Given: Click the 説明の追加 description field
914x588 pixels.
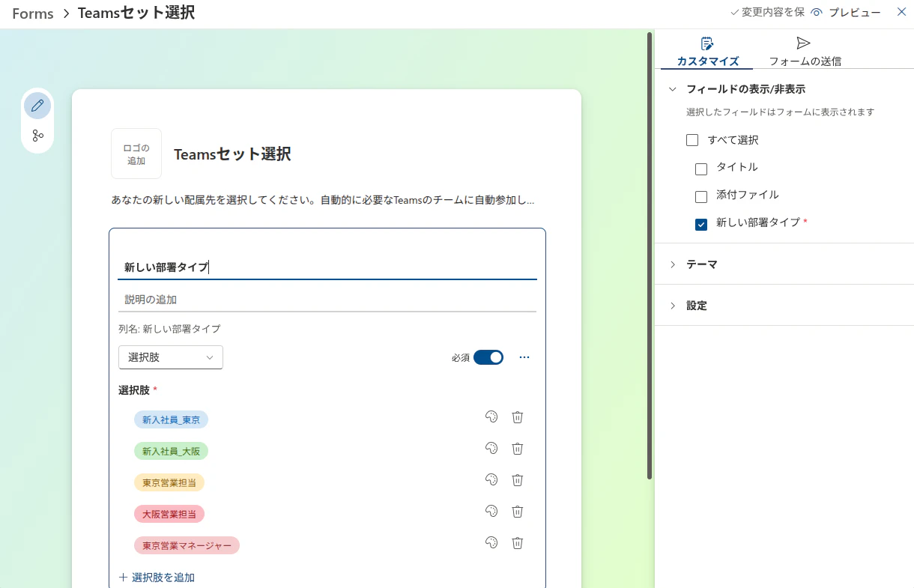Looking at the screenshot, I should coord(327,300).
